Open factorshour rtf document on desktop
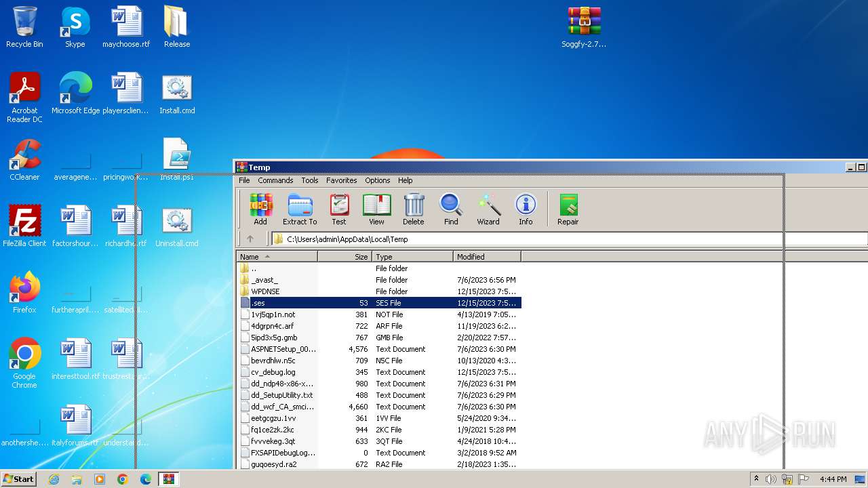The width and height of the screenshot is (868, 488). (x=75, y=226)
